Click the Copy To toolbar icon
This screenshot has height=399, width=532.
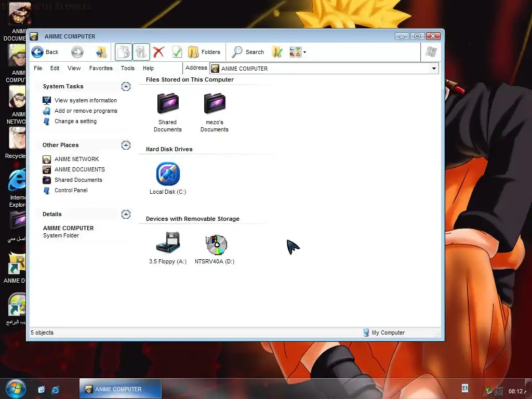click(141, 52)
